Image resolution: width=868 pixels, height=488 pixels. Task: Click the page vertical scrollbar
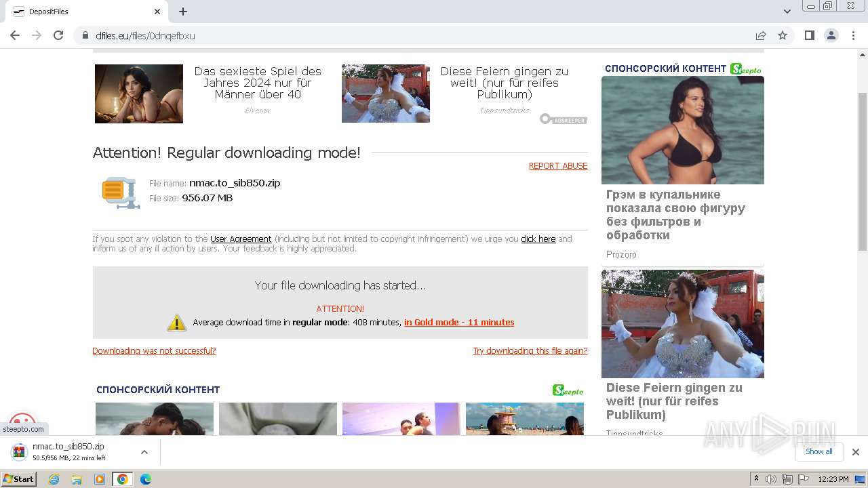863,171
